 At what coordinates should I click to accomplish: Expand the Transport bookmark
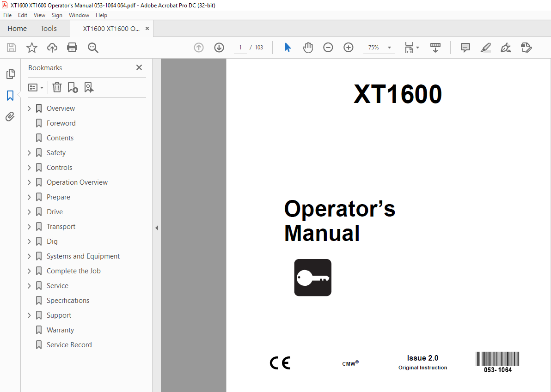(x=29, y=227)
